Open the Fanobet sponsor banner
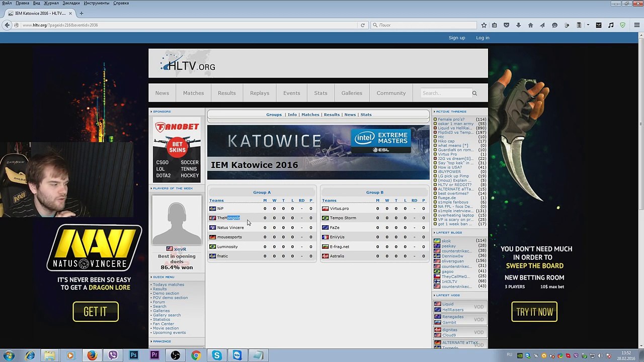 (x=177, y=150)
